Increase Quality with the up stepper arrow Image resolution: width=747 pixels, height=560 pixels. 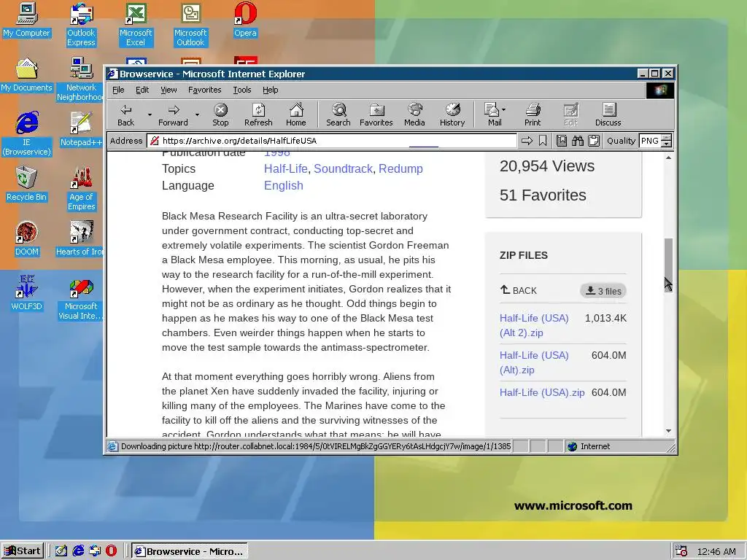(667, 138)
